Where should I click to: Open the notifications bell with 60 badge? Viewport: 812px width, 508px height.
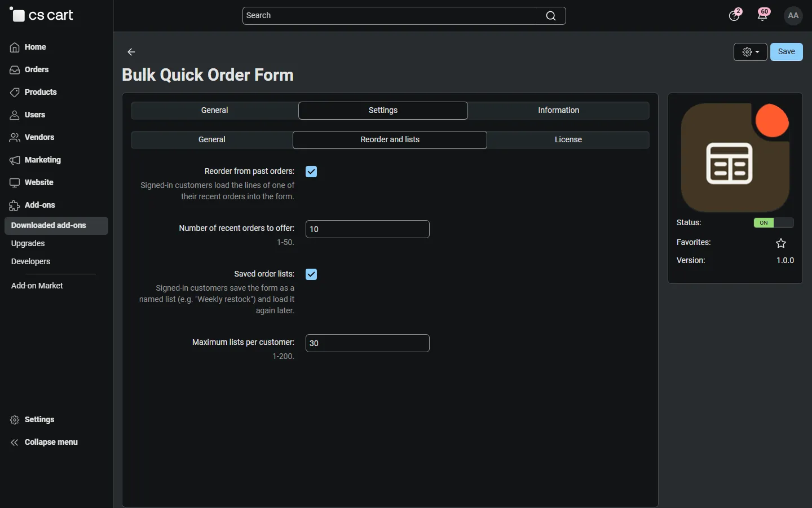[763, 15]
